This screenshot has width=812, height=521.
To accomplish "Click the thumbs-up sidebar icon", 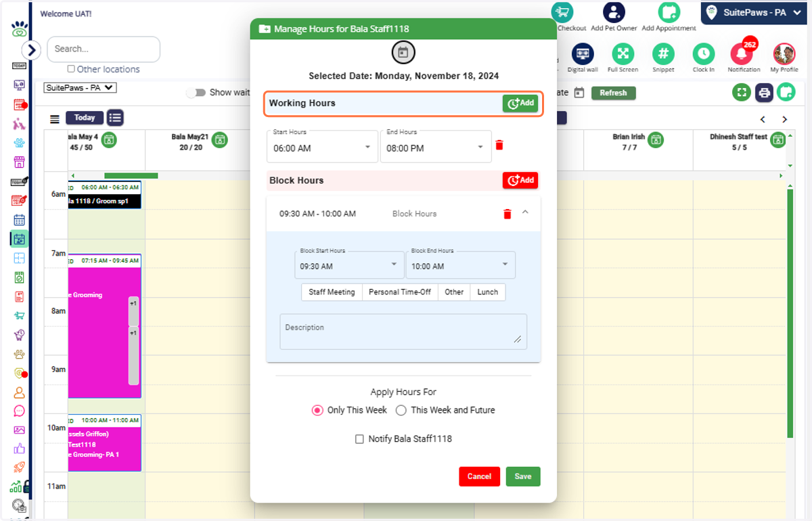I will (x=19, y=449).
